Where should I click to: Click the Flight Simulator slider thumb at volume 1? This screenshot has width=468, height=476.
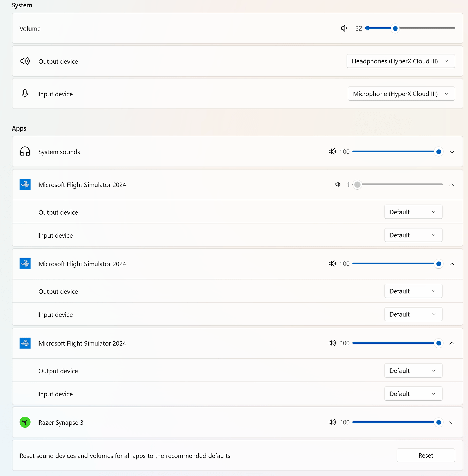(x=357, y=184)
